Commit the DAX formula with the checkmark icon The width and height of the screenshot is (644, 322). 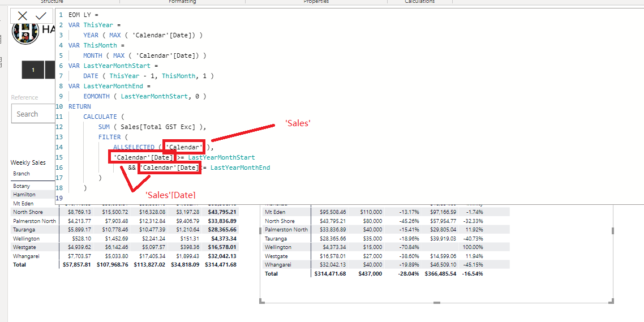click(x=41, y=16)
